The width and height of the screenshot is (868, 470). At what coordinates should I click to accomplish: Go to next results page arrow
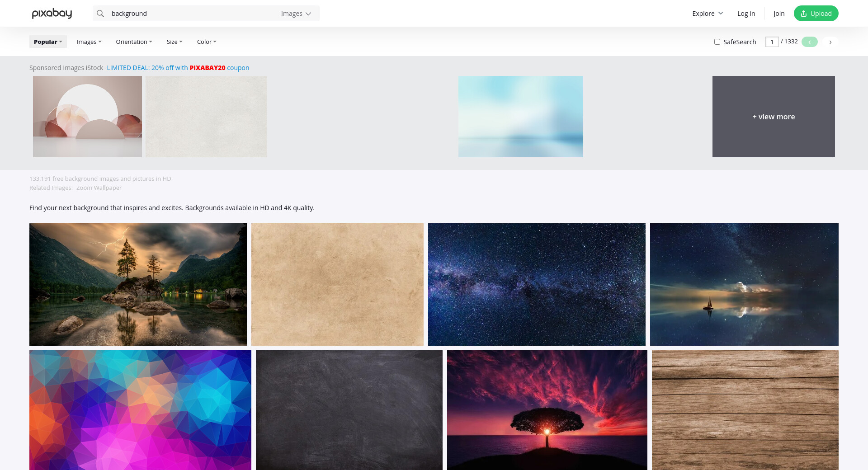[x=830, y=42]
